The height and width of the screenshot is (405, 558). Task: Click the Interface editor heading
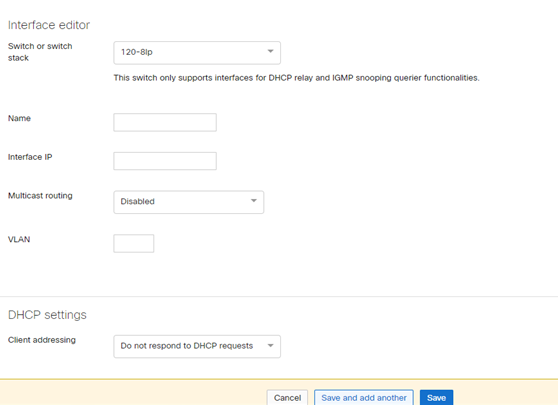49,25
